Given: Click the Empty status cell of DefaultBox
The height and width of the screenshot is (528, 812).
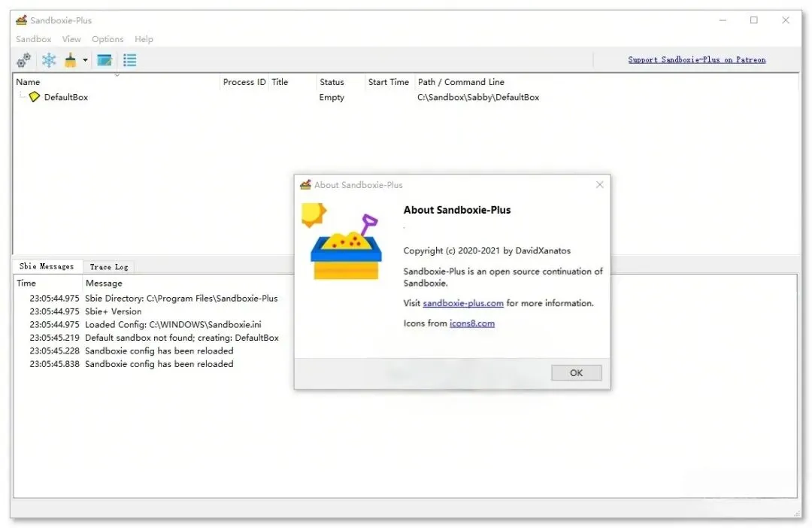Looking at the screenshot, I should pos(332,97).
